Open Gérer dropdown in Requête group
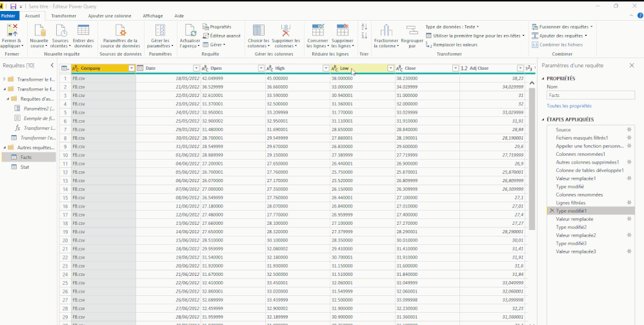This screenshot has height=325, width=644. 214,45
